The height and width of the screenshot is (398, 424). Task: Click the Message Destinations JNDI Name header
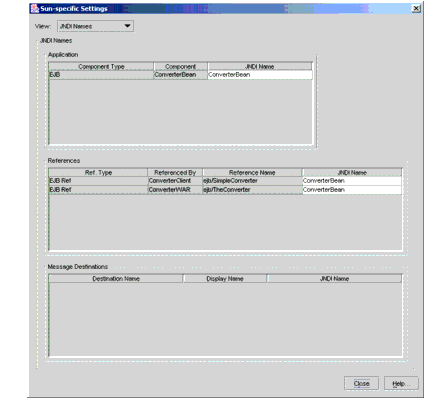pos(334,278)
